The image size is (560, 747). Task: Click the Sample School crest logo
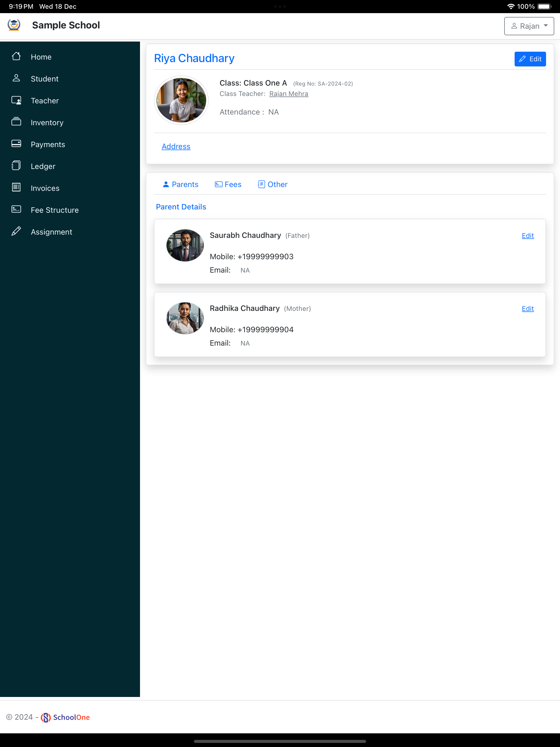click(14, 25)
